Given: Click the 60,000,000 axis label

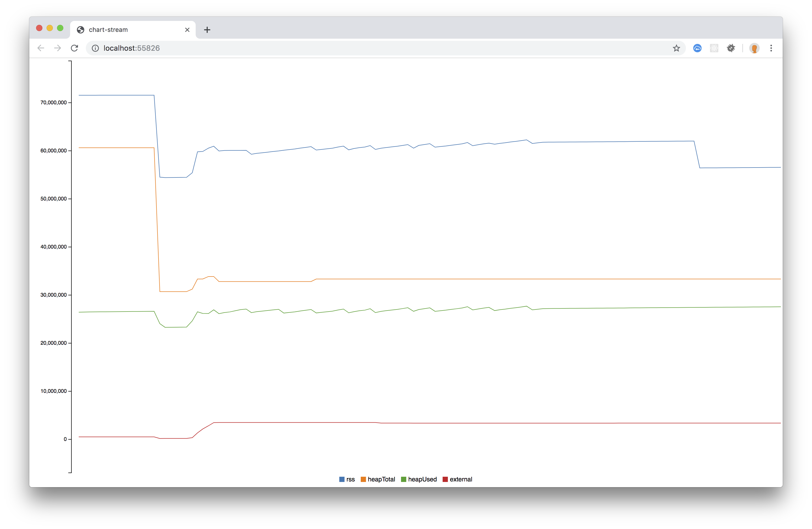Looking at the screenshot, I should tap(54, 151).
